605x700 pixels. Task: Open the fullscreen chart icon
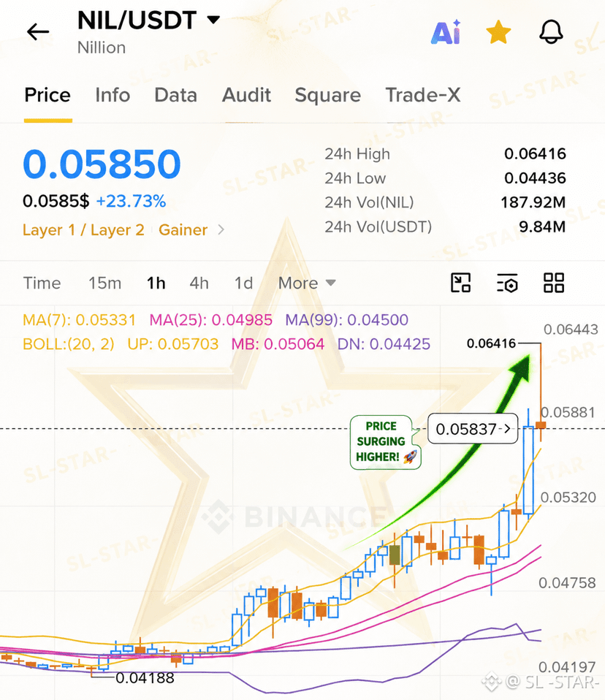pos(461,283)
